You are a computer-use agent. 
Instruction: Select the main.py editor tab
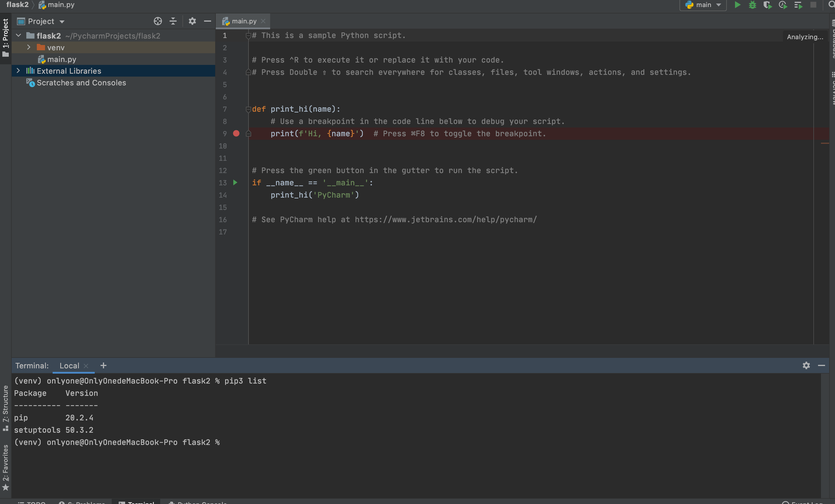tap(243, 21)
